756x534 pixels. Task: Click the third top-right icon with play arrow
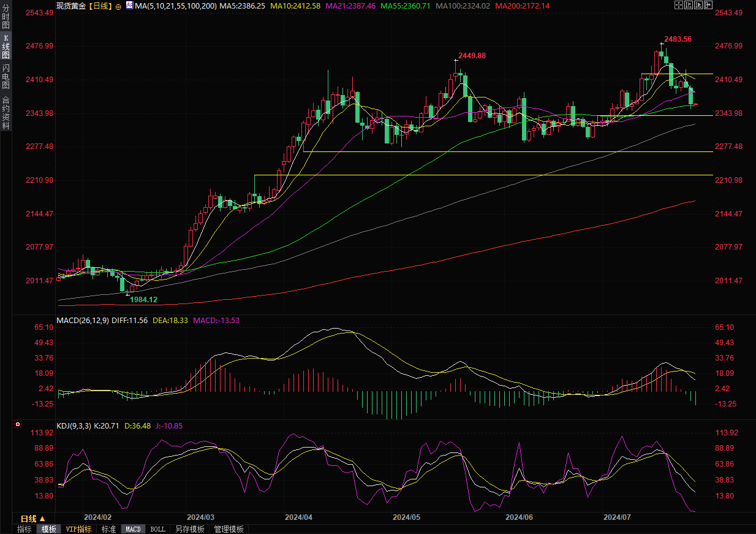pos(698,5)
